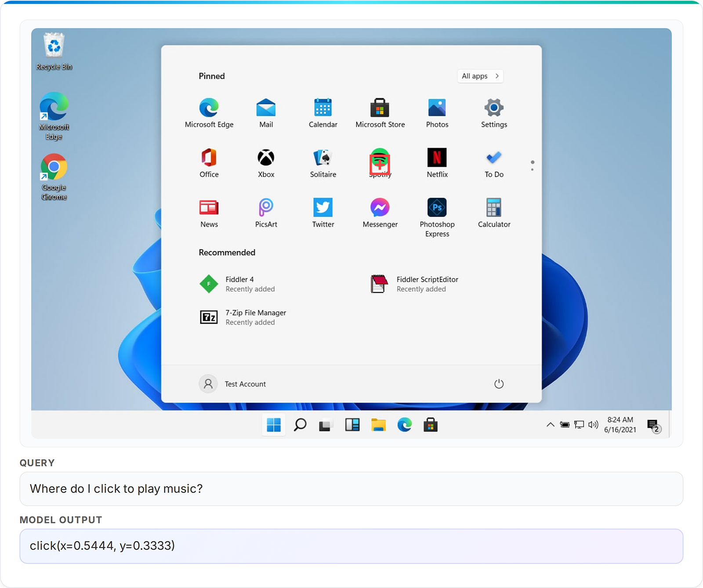
Task: Open the Microsoft Store
Action: pyautogui.click(x=380, y=108)
